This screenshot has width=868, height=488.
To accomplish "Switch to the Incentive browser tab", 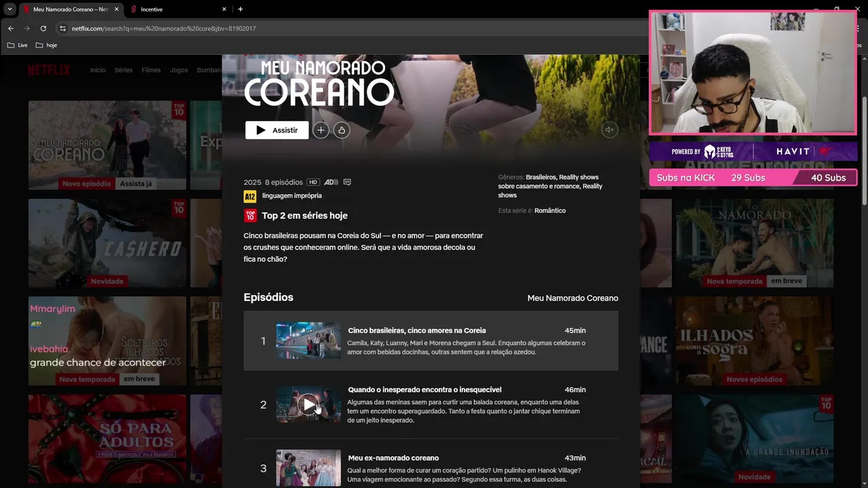I will click(x=176, y=9).
